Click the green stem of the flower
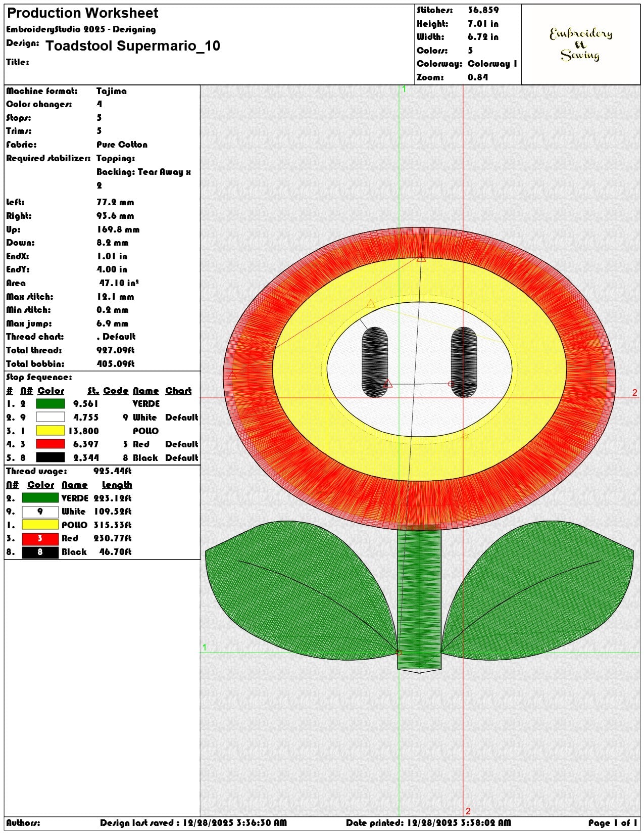 (419, 599)
